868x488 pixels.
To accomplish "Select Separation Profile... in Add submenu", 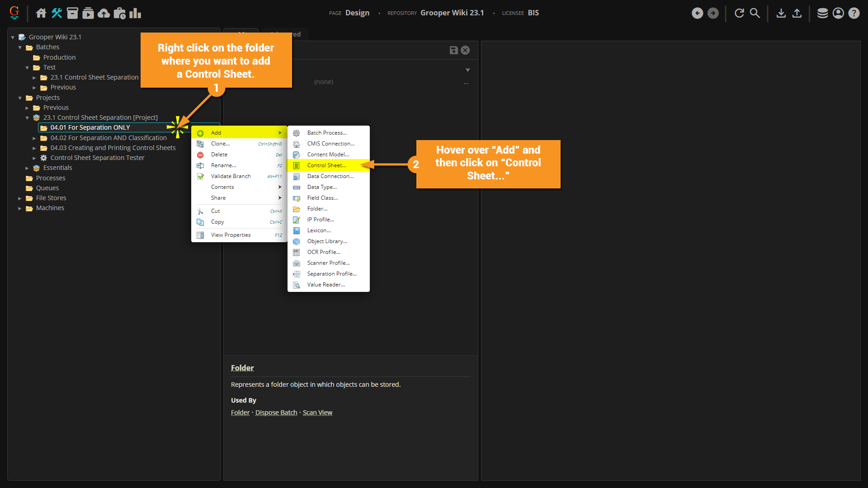I will pos(331,274).
